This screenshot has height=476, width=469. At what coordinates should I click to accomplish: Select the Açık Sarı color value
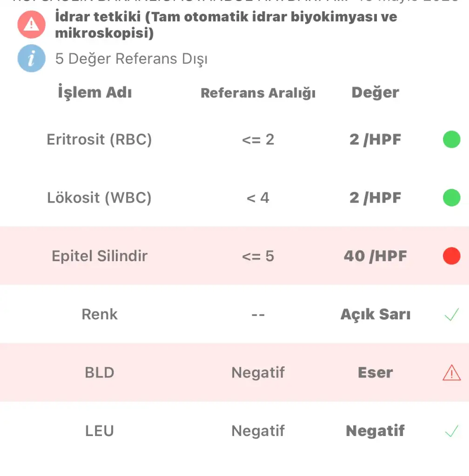[x=375, y=314]
